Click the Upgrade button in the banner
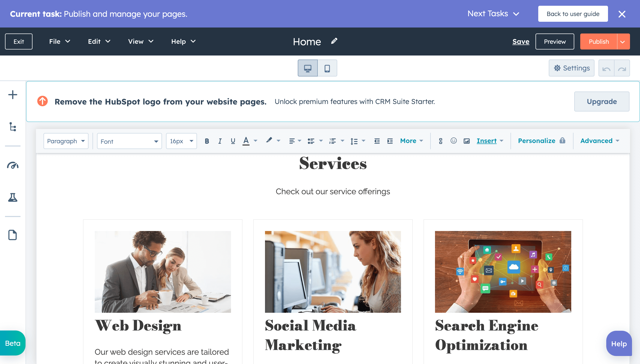The width and height of the screenshot is (640, 364). click(601, 101)
